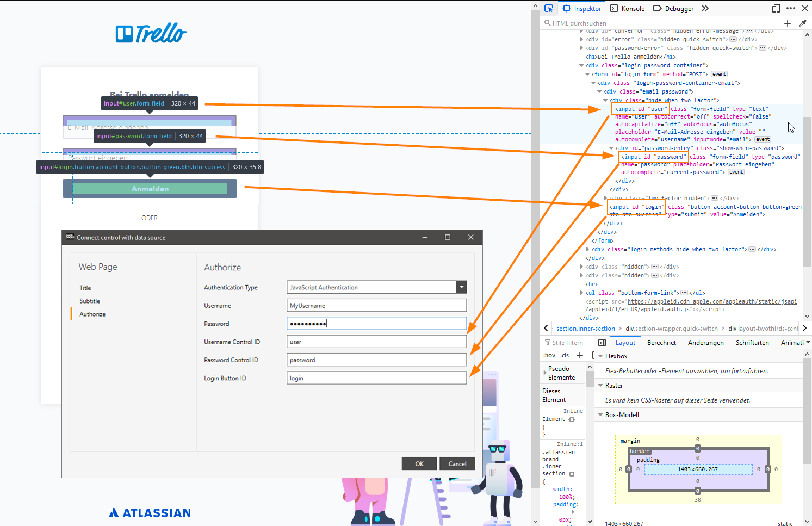Switch to the Debugger tab

point(673,8)
